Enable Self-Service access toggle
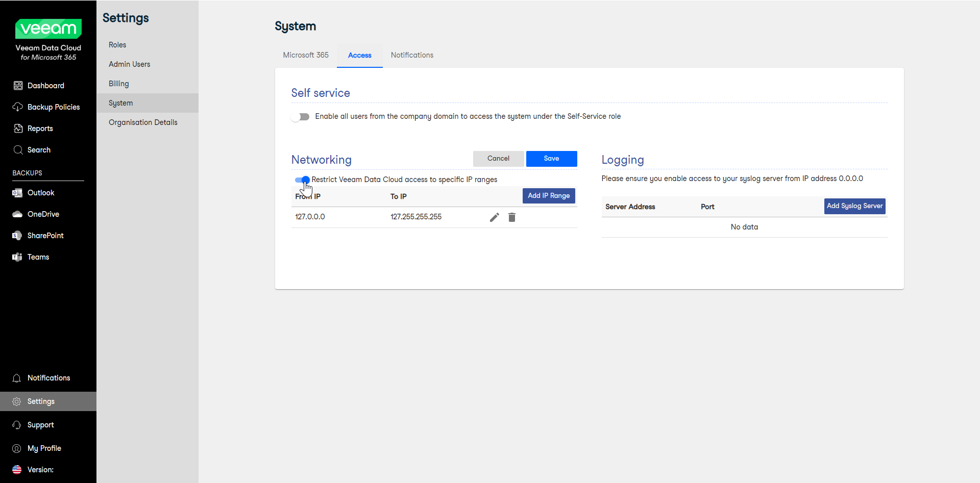 [x=301, y=117]
